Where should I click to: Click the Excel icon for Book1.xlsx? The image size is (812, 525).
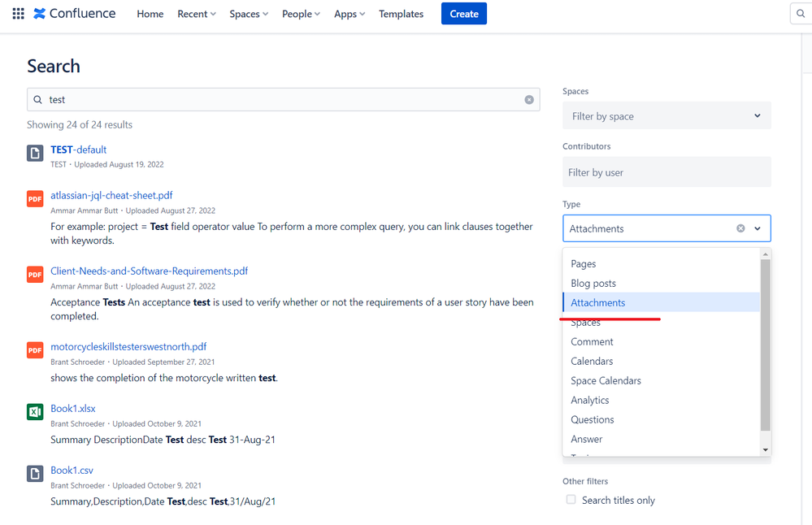(35, 411)
